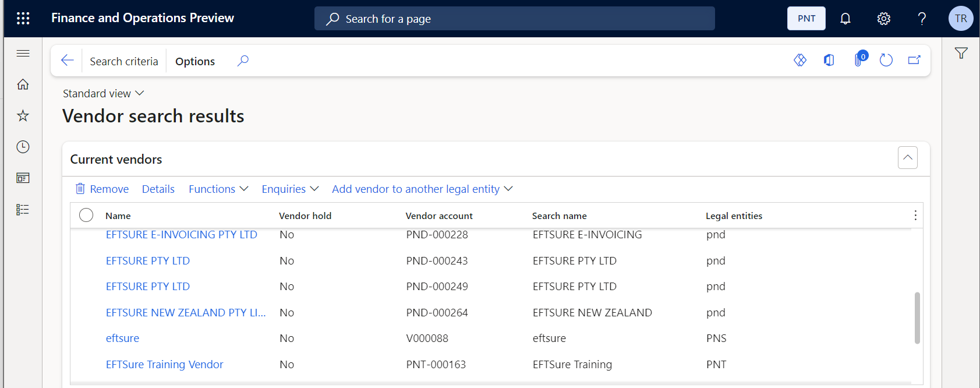
Task: Open the Search criteria tab
Action: pyautogui.click(x=124, y=61)
